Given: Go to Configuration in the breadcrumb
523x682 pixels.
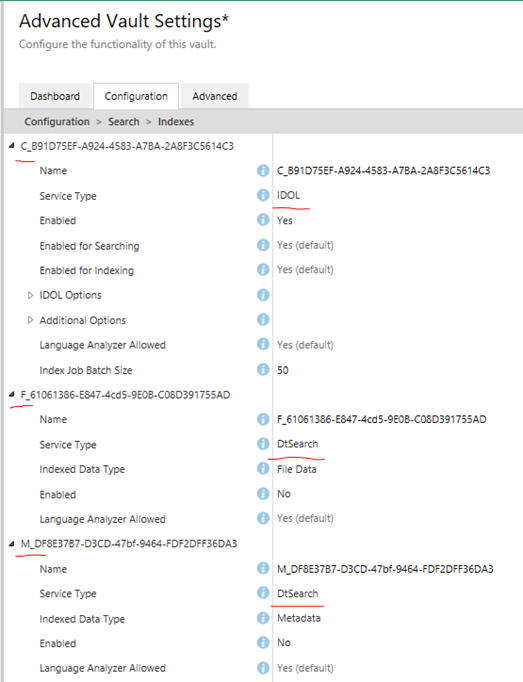Looking at the screenshot, I should click(57, 122).
